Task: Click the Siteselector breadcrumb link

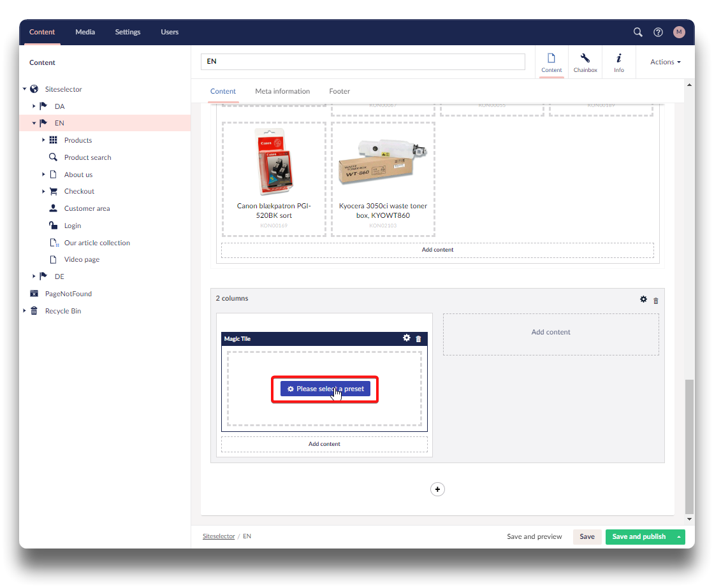Action: [x=218, y=536]
